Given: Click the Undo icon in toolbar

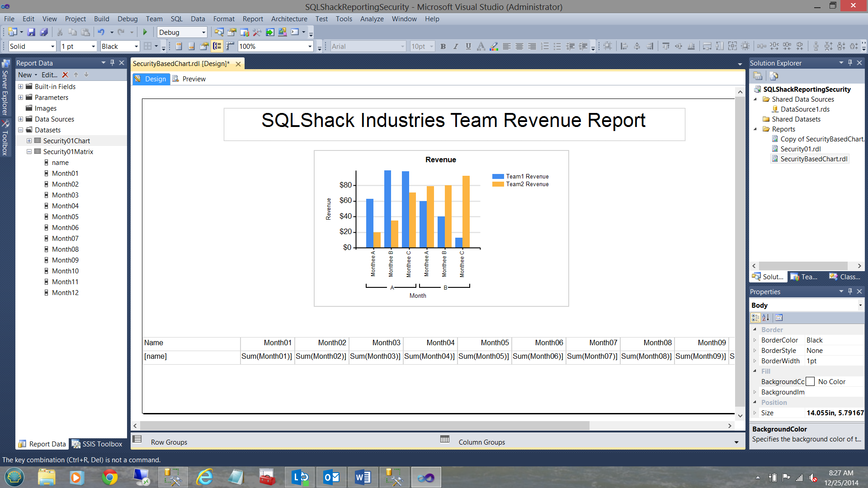Looking at the screenshot, I should click(x=101, y=32).
